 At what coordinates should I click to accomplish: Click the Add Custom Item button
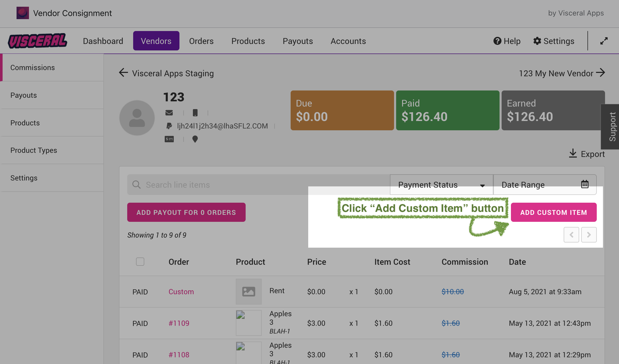pos(554,212)
